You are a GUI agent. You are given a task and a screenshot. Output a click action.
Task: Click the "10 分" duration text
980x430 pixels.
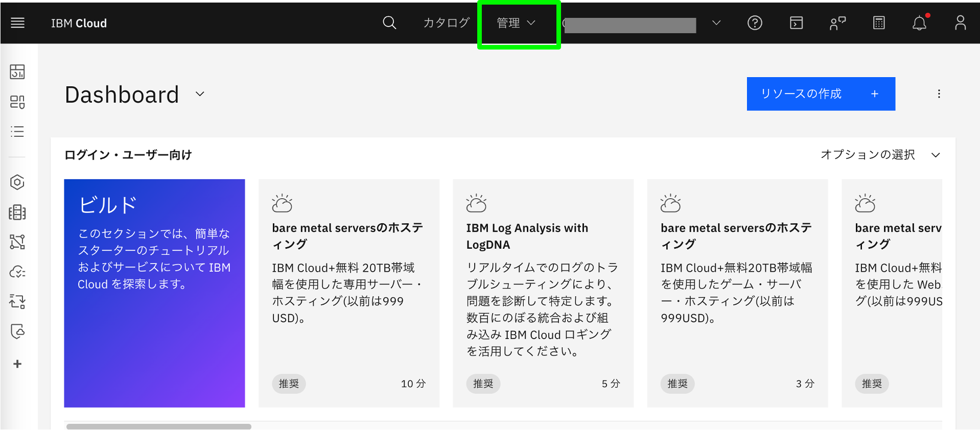pos(413,384)
